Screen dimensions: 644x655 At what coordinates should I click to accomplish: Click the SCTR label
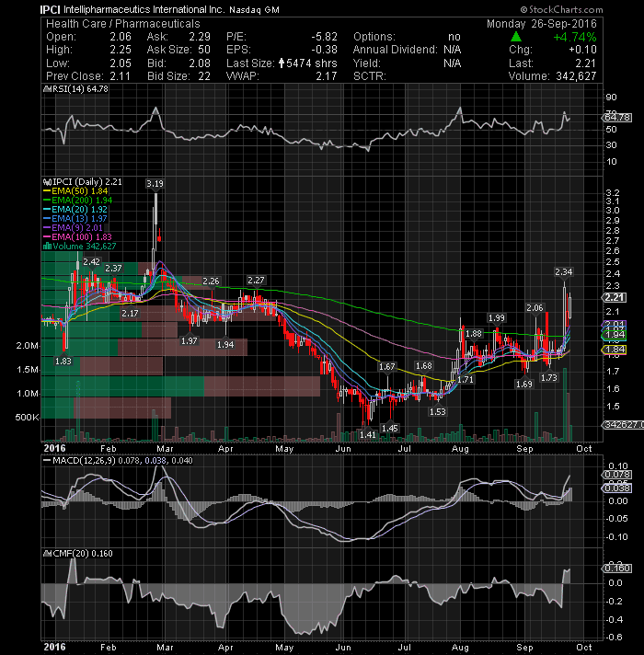point(370,76)
